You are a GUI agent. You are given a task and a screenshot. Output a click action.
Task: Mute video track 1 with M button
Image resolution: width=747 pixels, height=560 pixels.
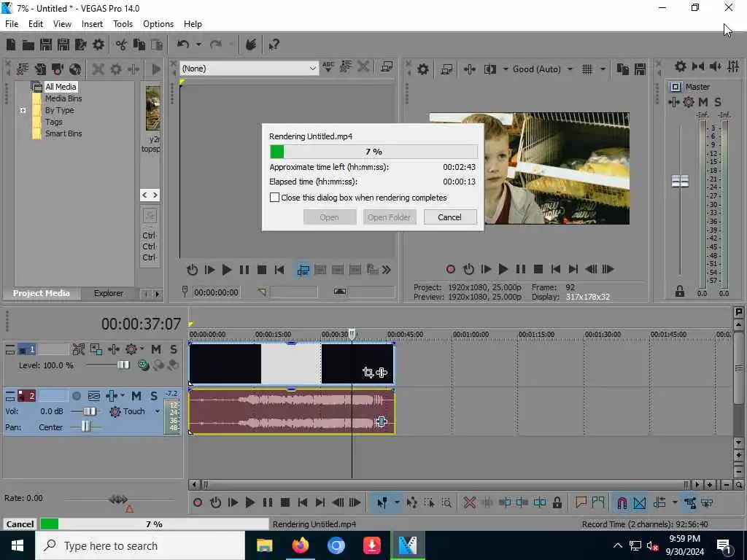coord(156,349)
